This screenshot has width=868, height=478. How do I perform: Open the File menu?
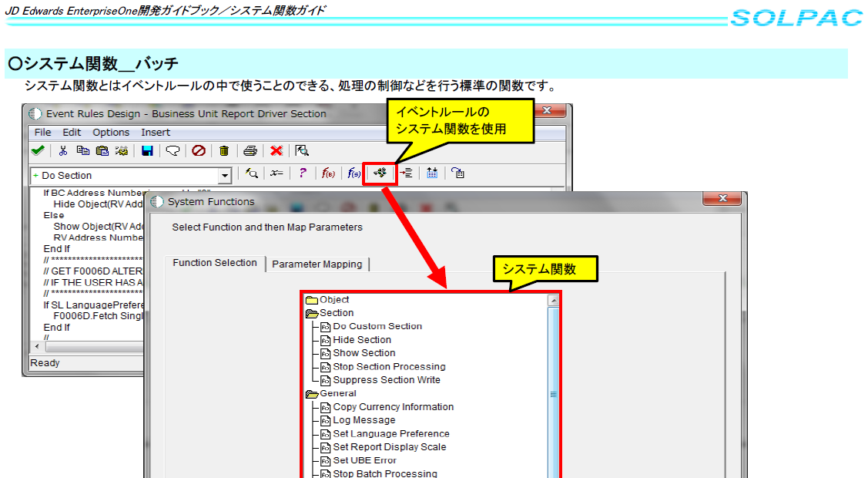(42, 133)
